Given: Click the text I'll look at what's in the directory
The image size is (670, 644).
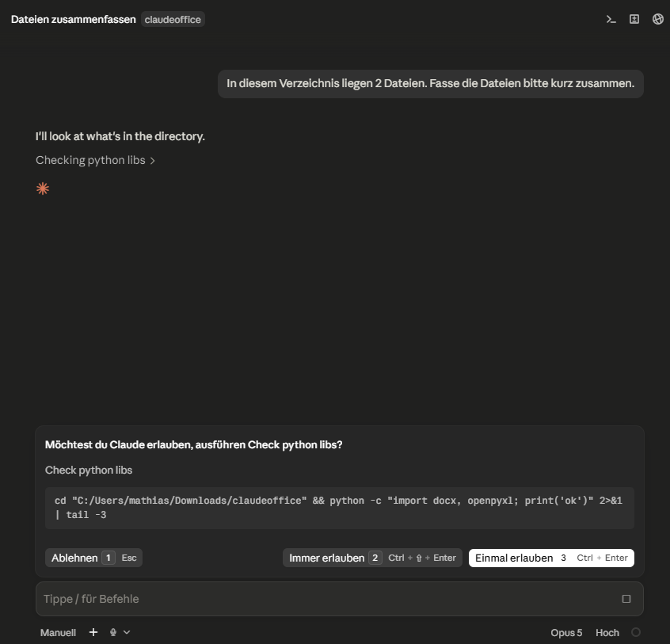Looking at the screenshot, I should (120, 136).
